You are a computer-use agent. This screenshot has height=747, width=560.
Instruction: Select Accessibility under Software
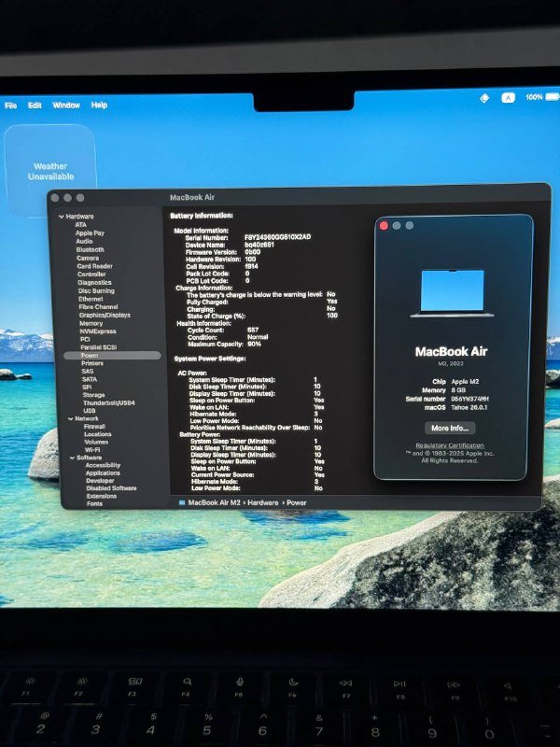[x=103, y=465]
